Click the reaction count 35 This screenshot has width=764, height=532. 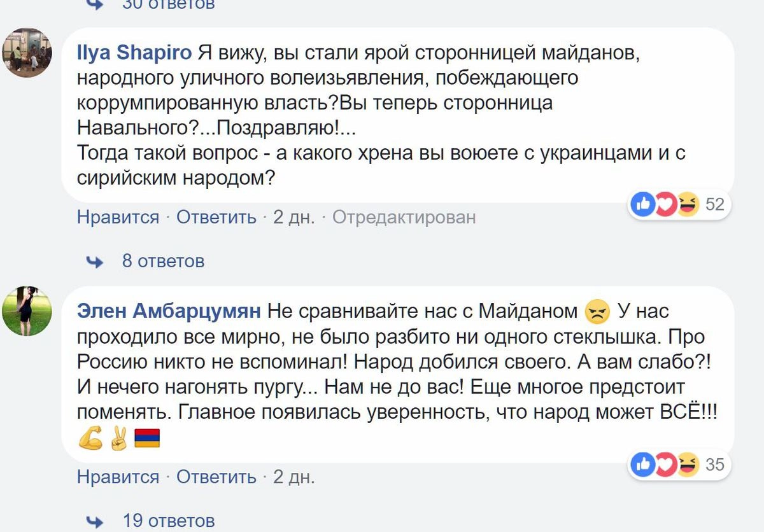tap(715, 465)
